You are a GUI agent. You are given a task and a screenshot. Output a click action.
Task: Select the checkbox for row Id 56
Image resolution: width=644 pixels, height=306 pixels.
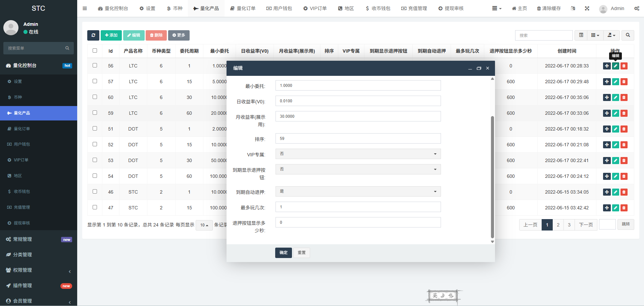(95, 65)
